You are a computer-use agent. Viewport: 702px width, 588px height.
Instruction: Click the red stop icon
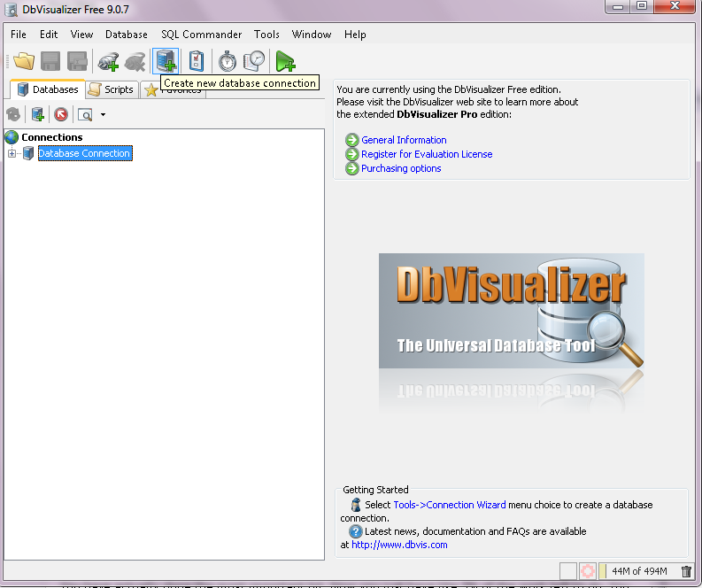(x=61, y=114)
